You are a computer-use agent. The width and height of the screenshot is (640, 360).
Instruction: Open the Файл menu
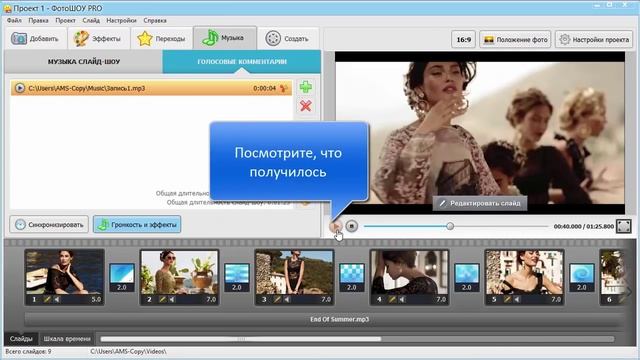[x=14, y=20]
